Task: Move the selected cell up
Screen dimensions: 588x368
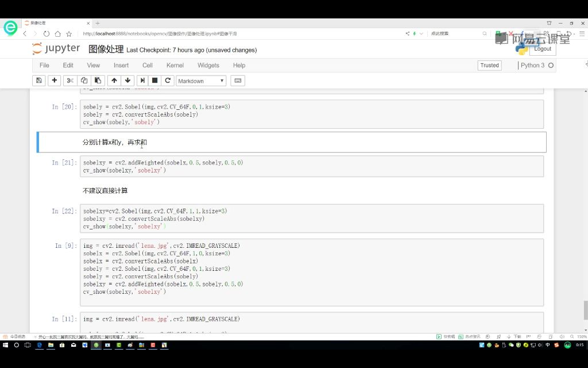Action: [114, 80]
